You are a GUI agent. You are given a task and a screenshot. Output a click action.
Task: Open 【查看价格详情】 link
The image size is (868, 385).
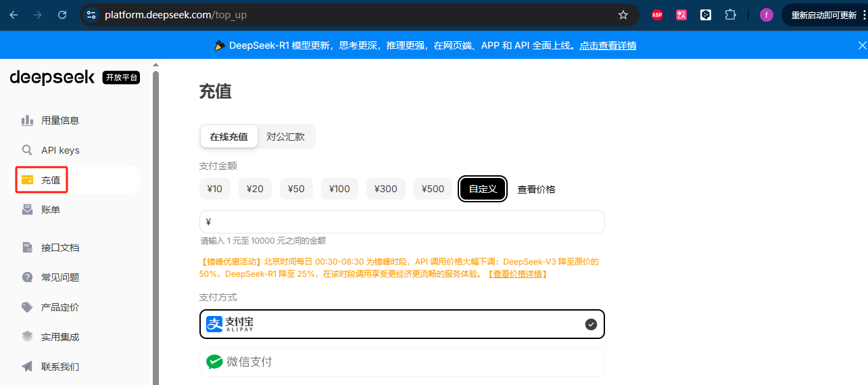click(x=517, y=274)
